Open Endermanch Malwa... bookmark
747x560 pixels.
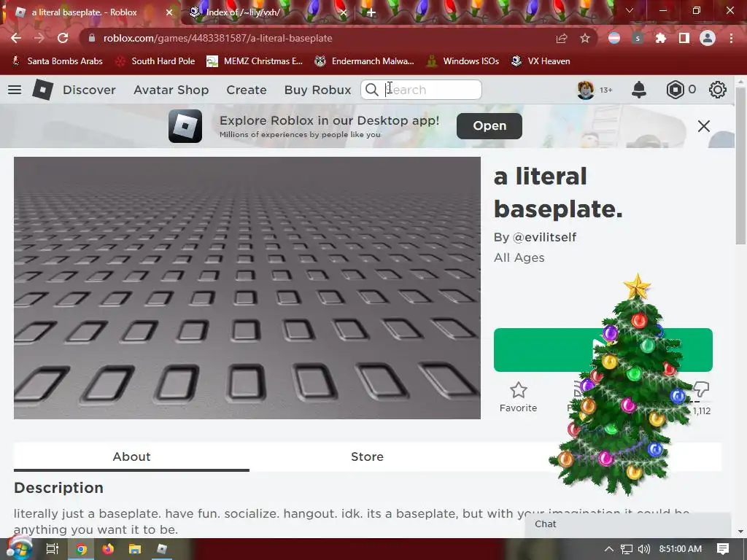click(364, 61)
